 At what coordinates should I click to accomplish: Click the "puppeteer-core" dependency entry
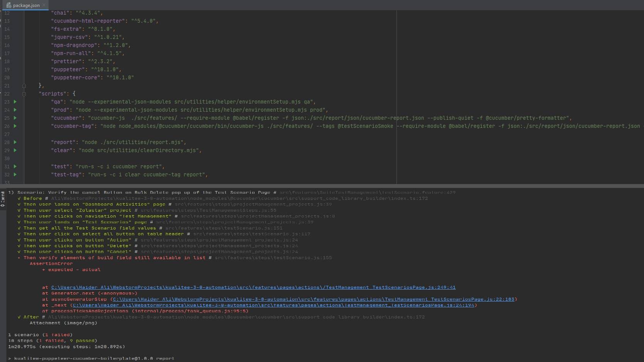click(92, 77)
